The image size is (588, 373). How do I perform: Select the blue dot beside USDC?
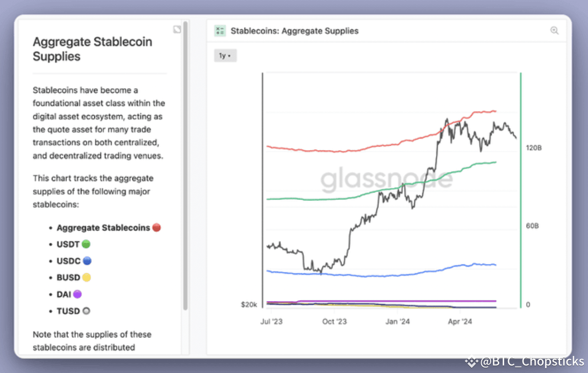[x=87, y=261]
